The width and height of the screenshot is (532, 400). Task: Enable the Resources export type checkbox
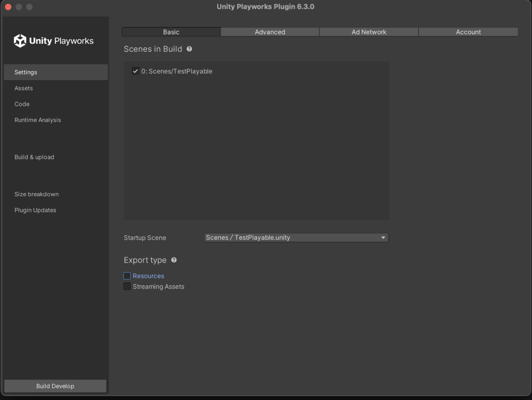127,276
